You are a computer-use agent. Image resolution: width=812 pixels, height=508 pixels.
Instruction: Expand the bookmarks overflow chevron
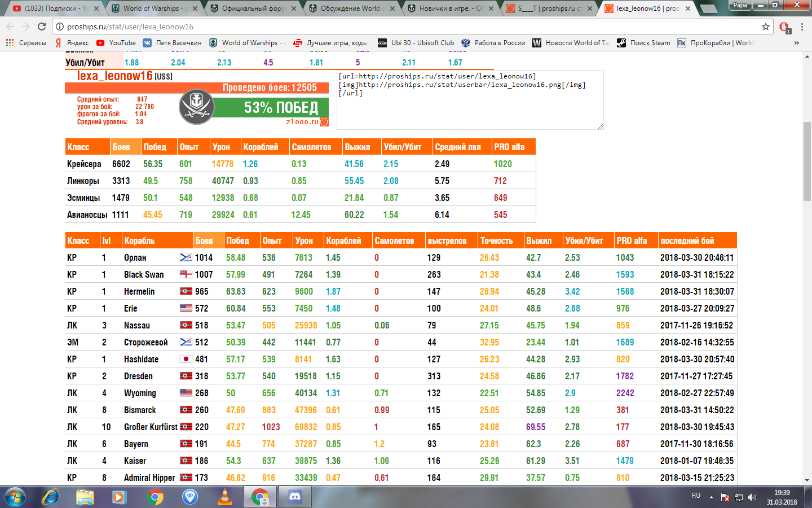796,43
